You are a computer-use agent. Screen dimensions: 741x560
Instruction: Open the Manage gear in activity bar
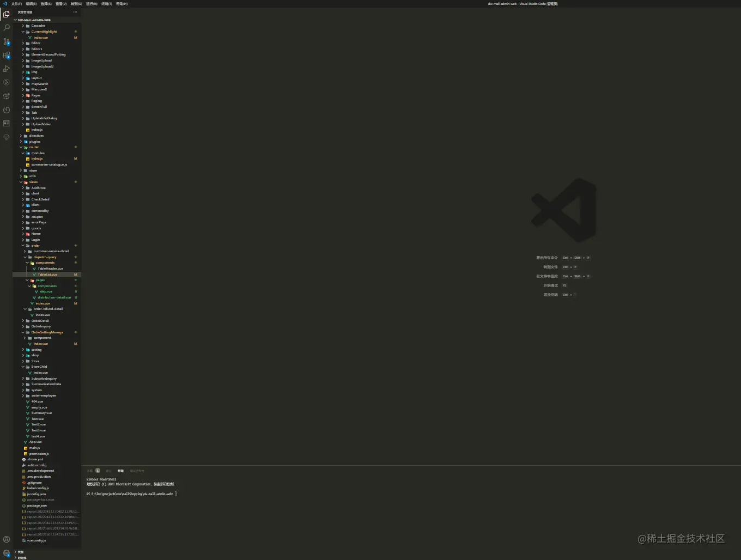pos(7,553)
